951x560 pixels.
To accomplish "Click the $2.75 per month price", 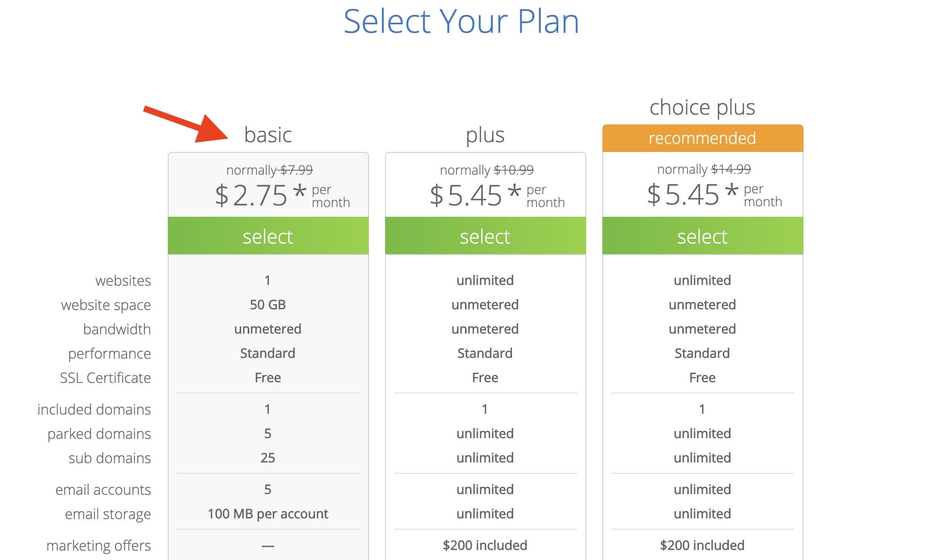I will click(283, 195).
